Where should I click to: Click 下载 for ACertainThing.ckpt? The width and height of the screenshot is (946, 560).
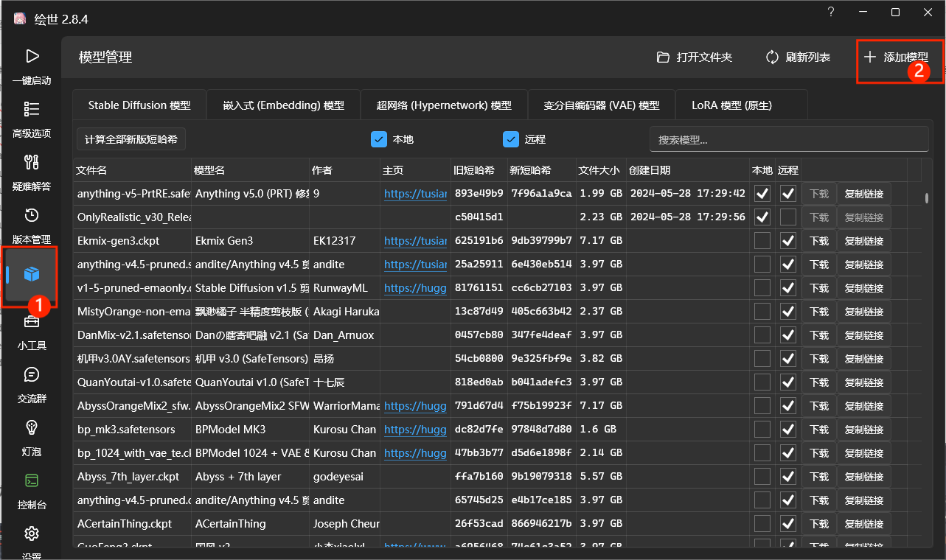click(x=819, y=524)
